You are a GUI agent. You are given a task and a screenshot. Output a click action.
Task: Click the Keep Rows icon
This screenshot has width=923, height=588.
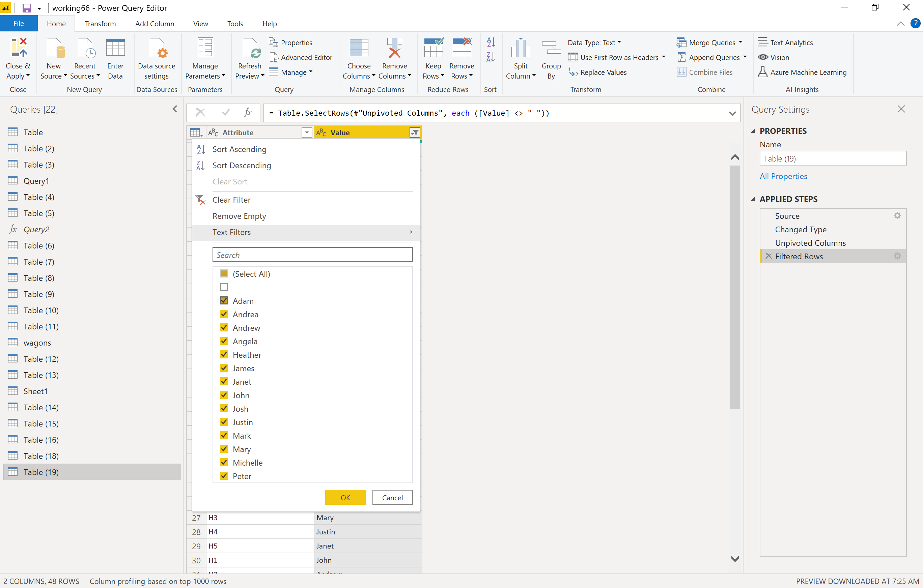433,48
